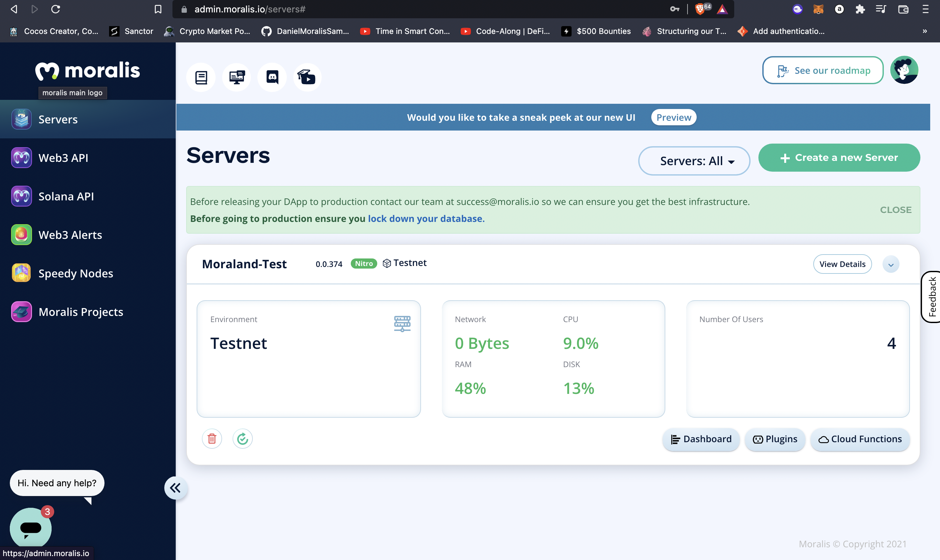Close the green production notice banner
Screen dimensions: 940x560
tap(896, 210)
